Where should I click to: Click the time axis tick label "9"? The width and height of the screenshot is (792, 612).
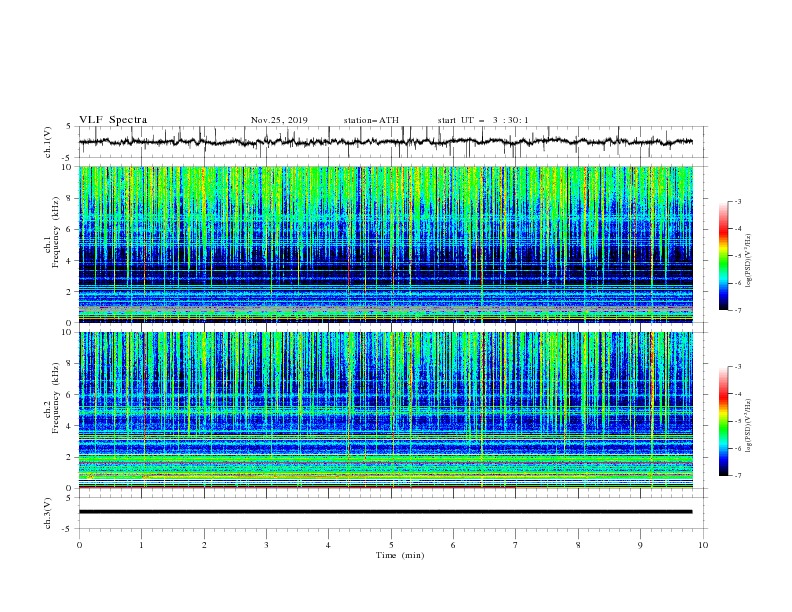coord(640,545)
